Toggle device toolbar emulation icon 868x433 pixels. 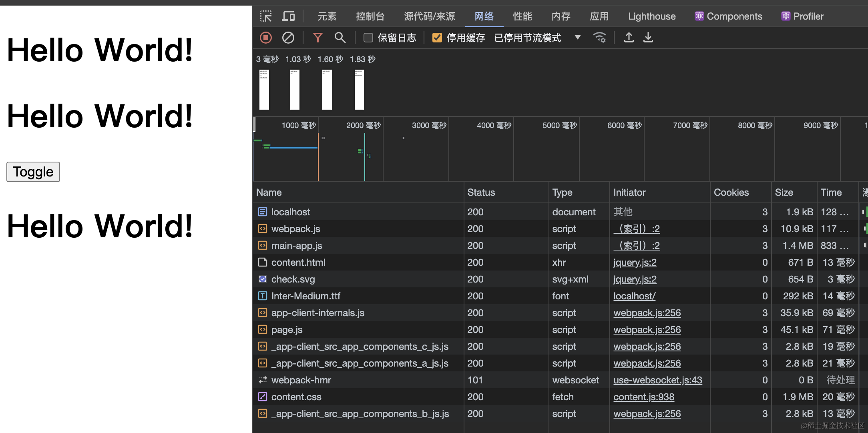(x=288, y=16)
